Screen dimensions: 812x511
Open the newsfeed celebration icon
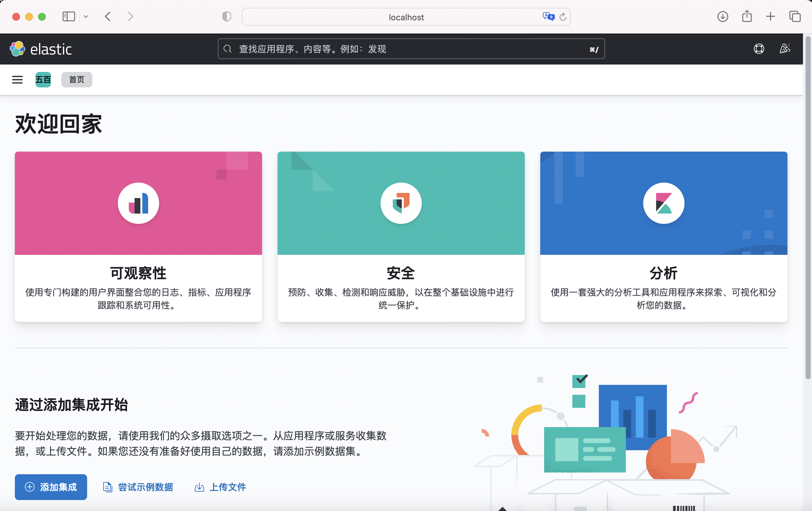pos(785,49)
